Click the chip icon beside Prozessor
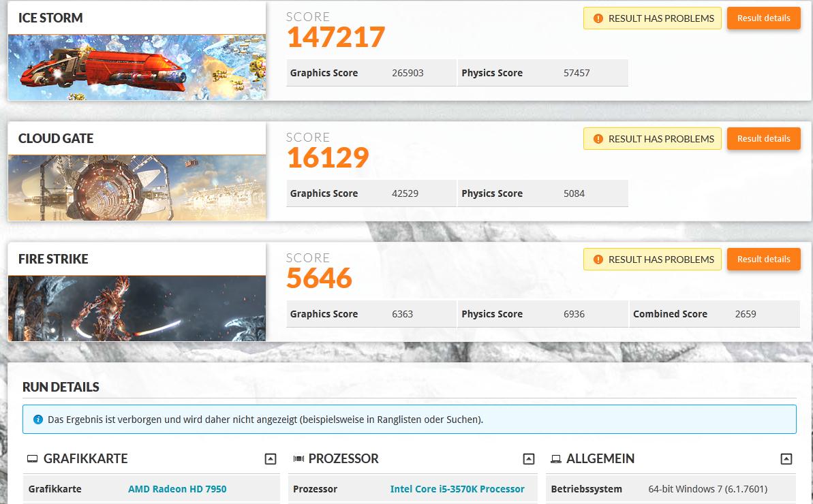 [298, 459]
